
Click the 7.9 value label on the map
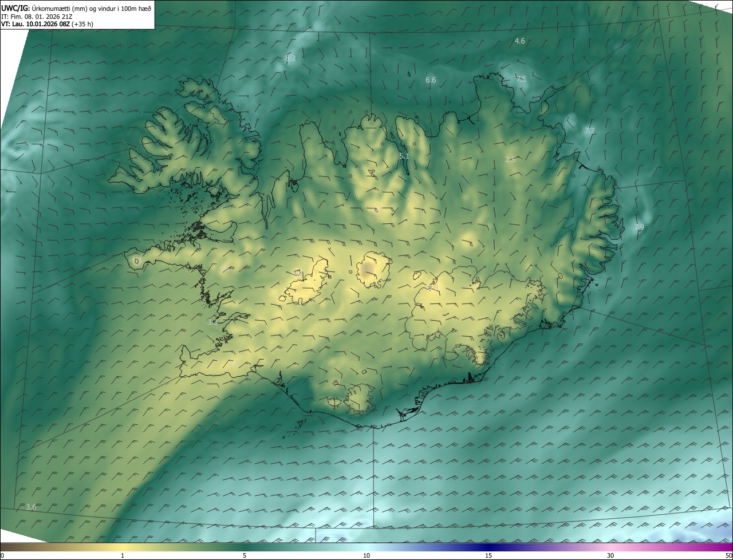coord(639,227)
